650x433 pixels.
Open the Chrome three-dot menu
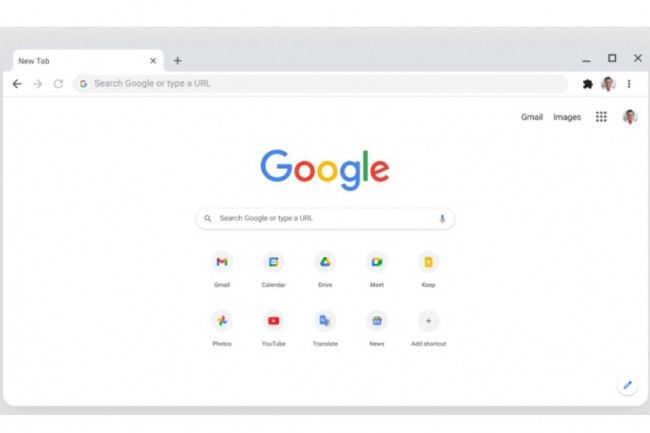click(629, 84)
